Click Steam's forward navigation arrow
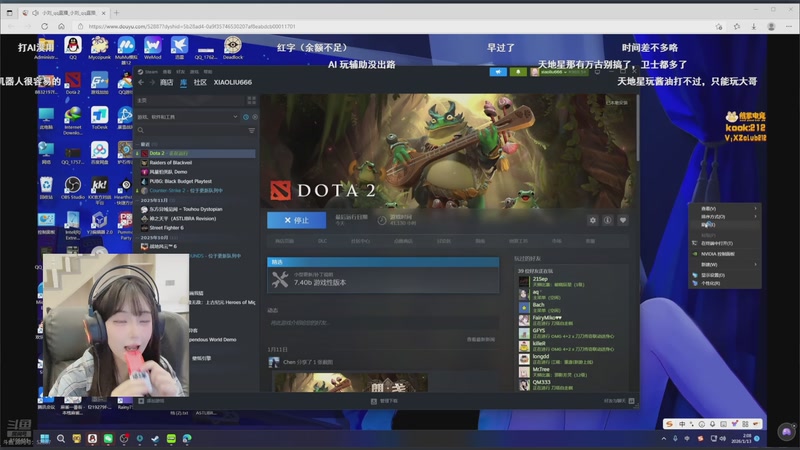800x450 pixels. coord(152,82)
